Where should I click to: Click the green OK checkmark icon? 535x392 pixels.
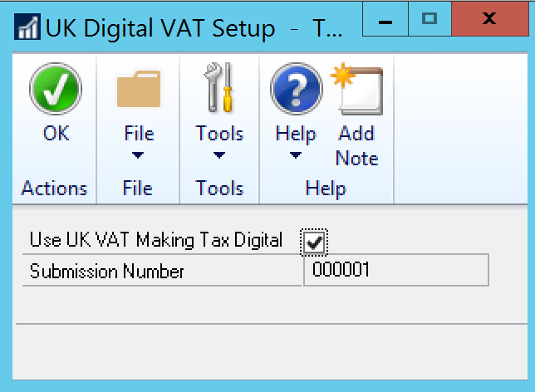[x=56, y=89]
